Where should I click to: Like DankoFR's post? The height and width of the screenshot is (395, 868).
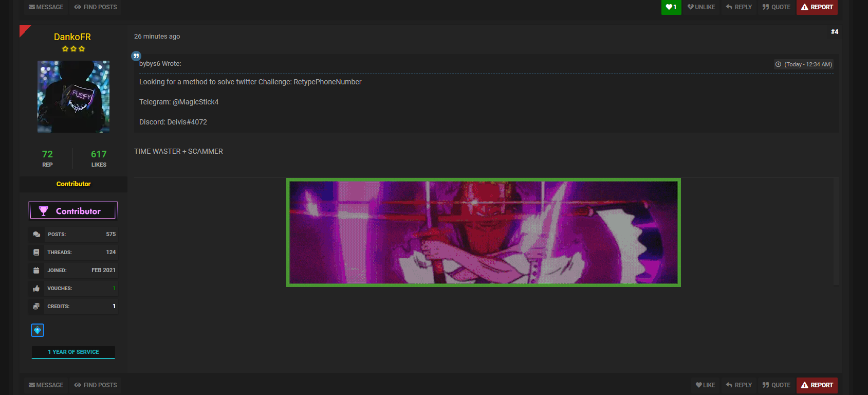pos(705,385)
